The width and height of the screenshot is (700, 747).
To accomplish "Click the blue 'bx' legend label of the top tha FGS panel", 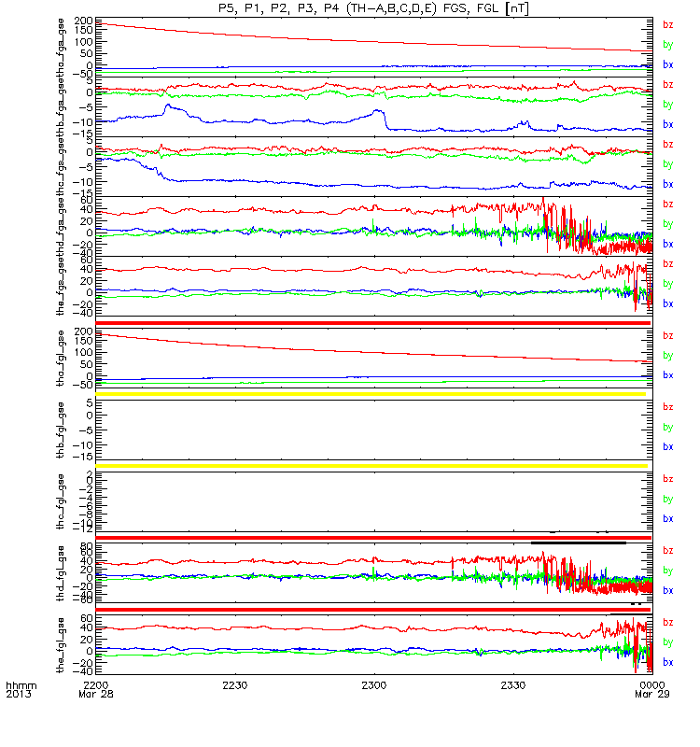I will click(x=667, y=64).
